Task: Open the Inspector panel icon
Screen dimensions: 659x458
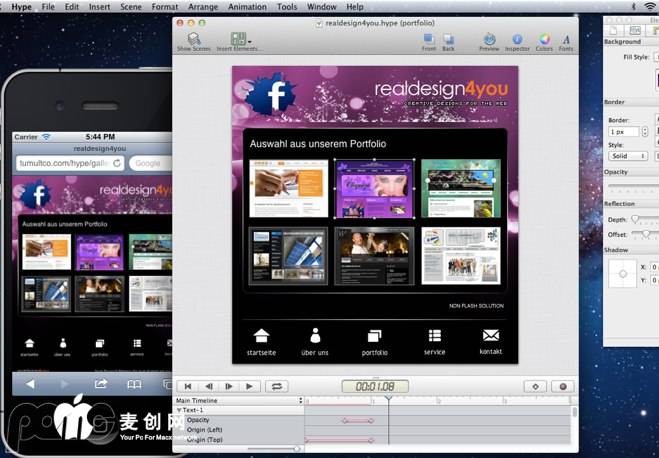Action: tap(517, 39)
